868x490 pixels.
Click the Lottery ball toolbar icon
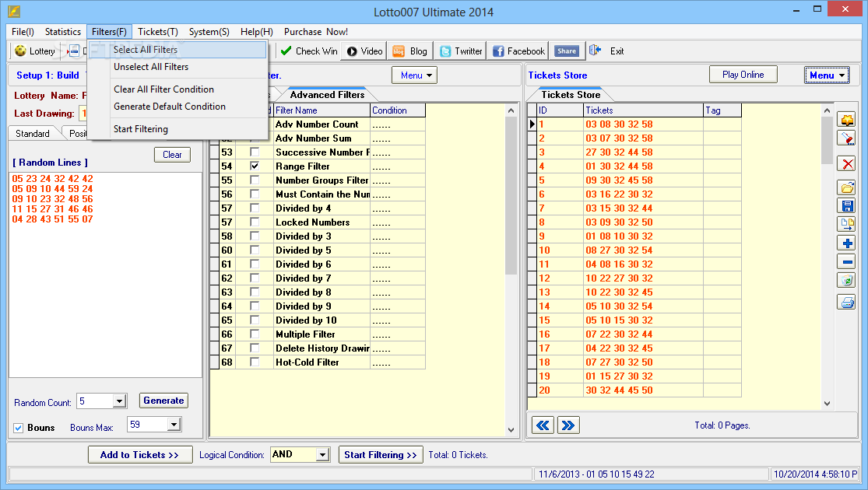click(20, 51)
